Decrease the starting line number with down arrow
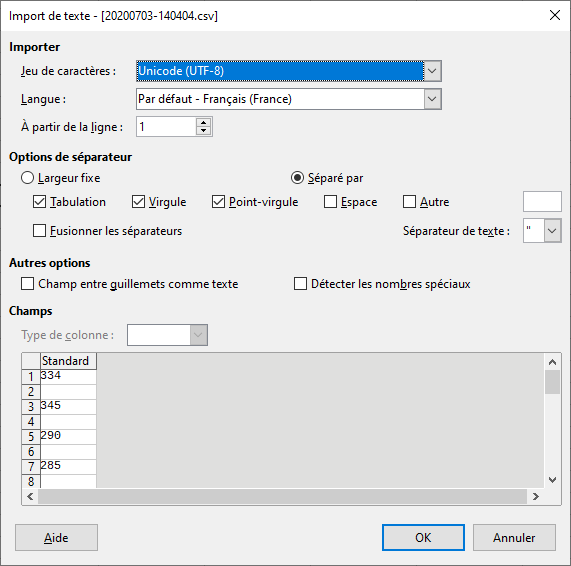 click(204, 131)
